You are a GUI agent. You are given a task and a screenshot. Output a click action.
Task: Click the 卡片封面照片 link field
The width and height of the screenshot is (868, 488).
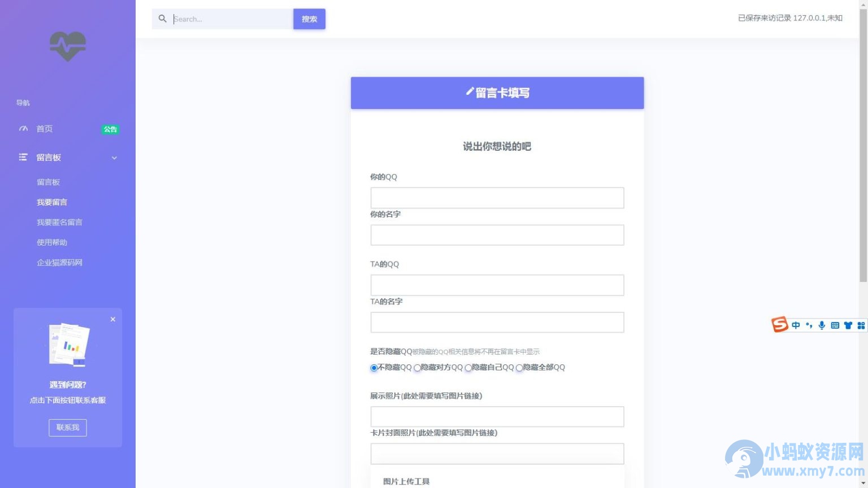[497, 454]
